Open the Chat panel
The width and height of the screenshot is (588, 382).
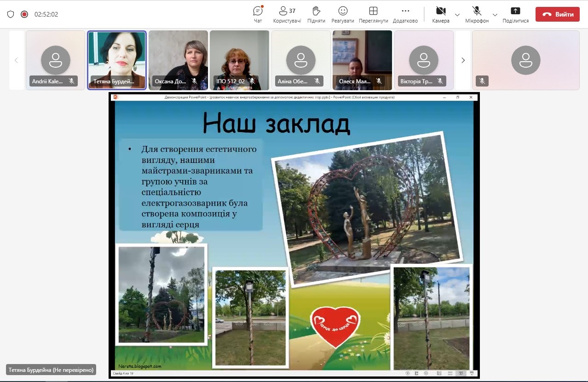(x=258, y=14)
